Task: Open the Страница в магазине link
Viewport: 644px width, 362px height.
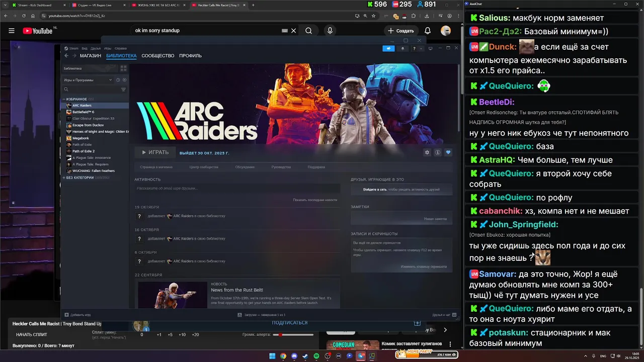Action: coord(156,167)
